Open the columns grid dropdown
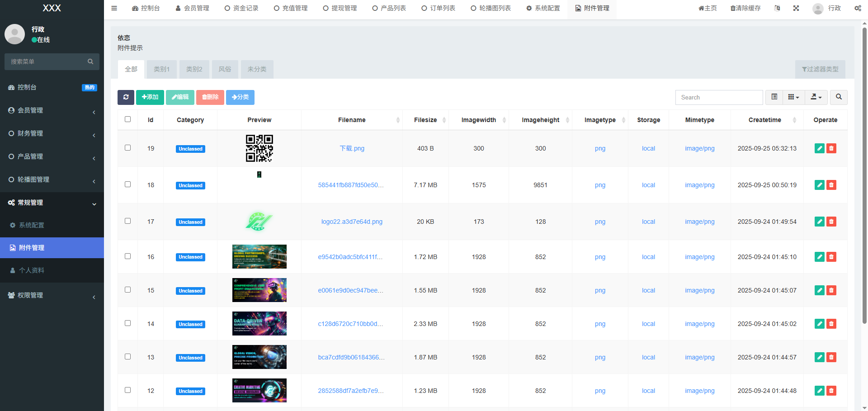868x411 pixels. (x=793, y=97)
